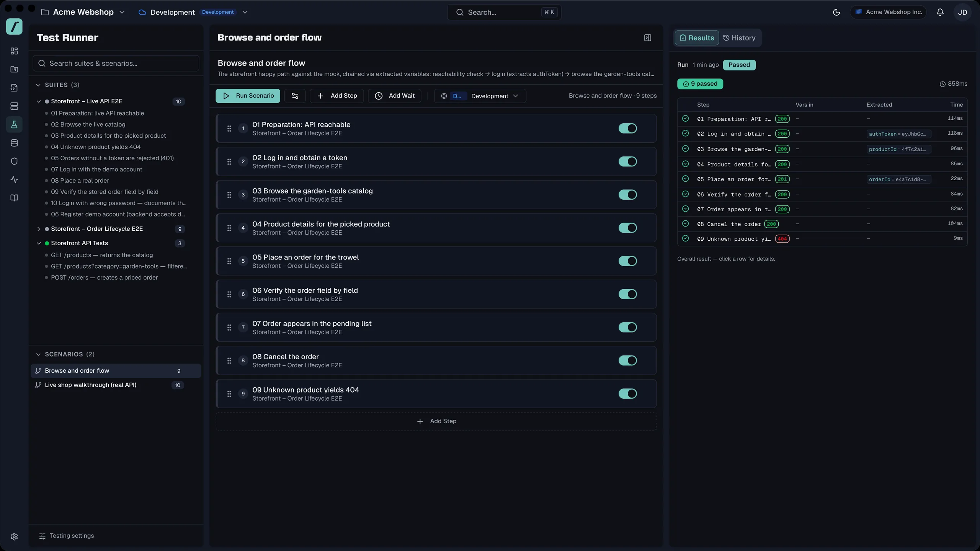Open the Development dropdown in the scenario toolbar
This screenshot has height=551, width=980.
pyautogui.click(x=480, y=96)
